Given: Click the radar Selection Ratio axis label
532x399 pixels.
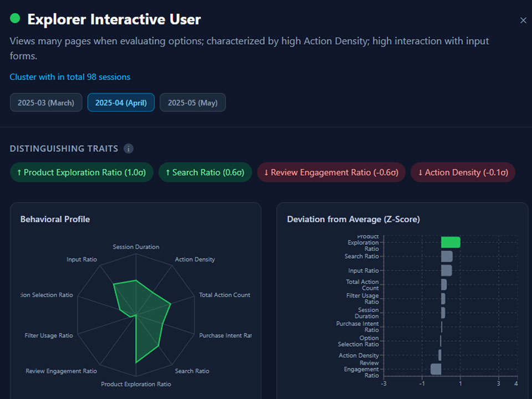Looking at the screenshot, I should pos(47,295).
